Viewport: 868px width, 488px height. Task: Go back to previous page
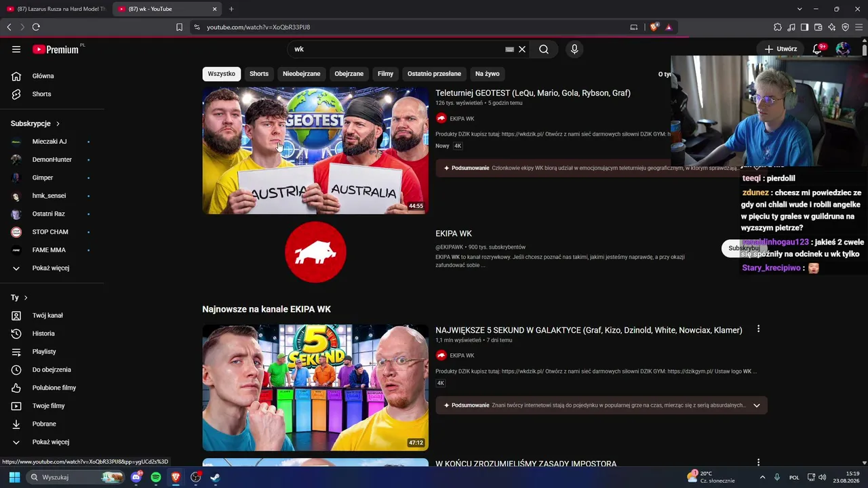coord(9,27)
